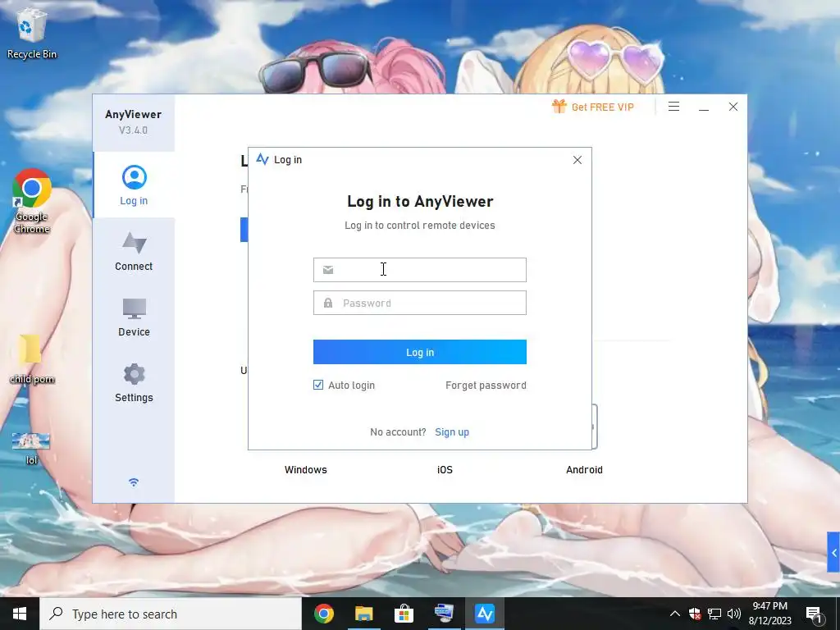Screen dimensions: 840x630
Task: Close the AnyViewer main window
Action: pyautogui.click(x=733, y=107)
